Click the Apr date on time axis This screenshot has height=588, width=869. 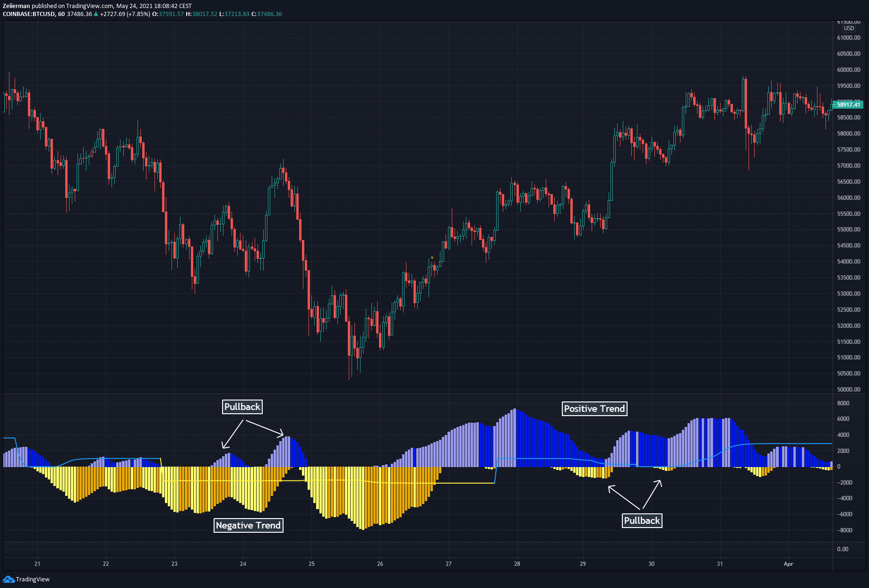click(788, 564)
